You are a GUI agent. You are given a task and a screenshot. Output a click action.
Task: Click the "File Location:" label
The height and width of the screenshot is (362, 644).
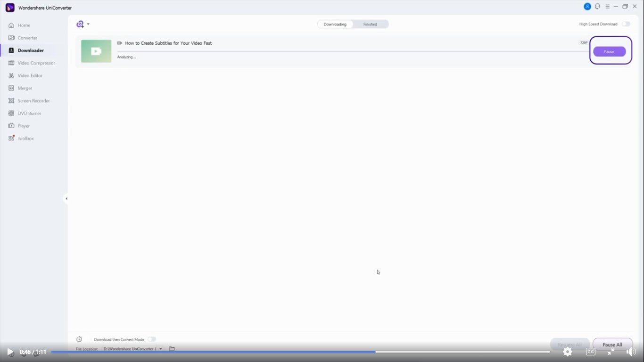87,349
